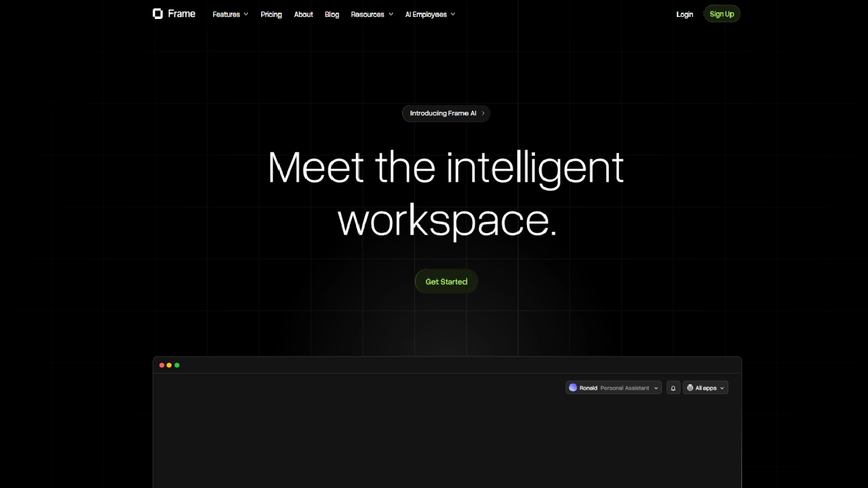Click the arrow in Introducing Frame AI badge

[x=483, y=113]
